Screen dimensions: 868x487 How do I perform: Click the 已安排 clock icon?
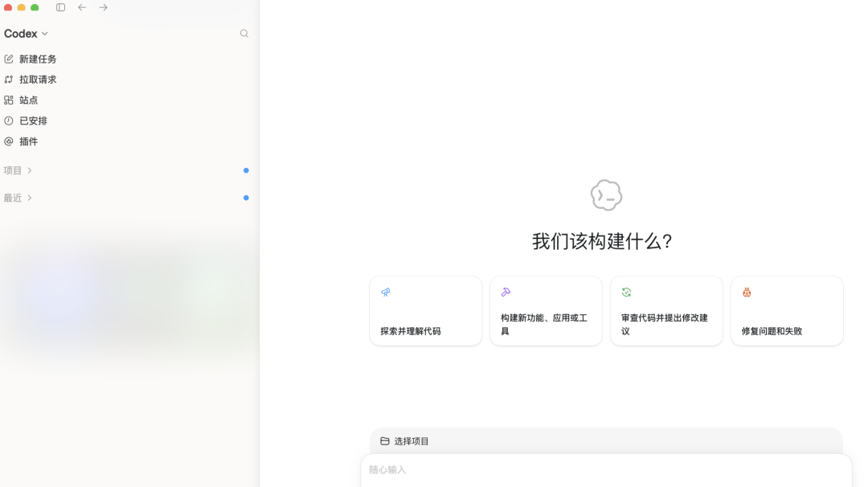pos(9,121)
